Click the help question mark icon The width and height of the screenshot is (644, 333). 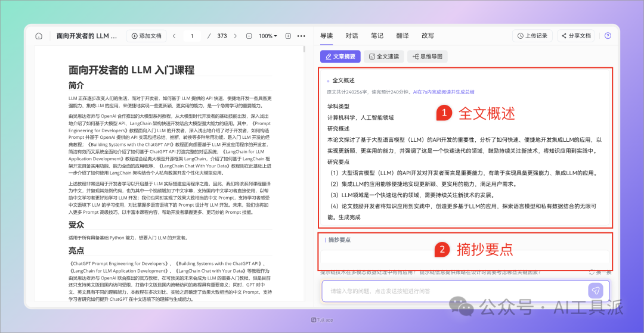coord(608,36)
